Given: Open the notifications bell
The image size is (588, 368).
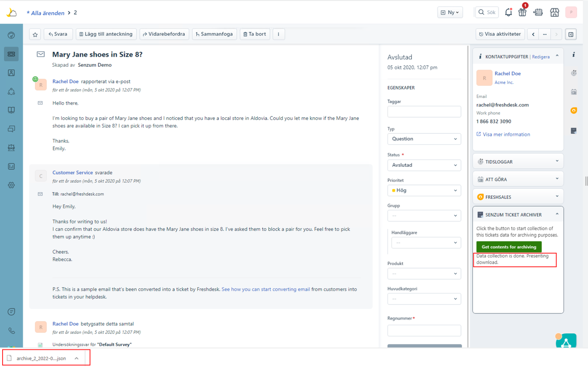Looking at the screenshot, I should point(508,12).
